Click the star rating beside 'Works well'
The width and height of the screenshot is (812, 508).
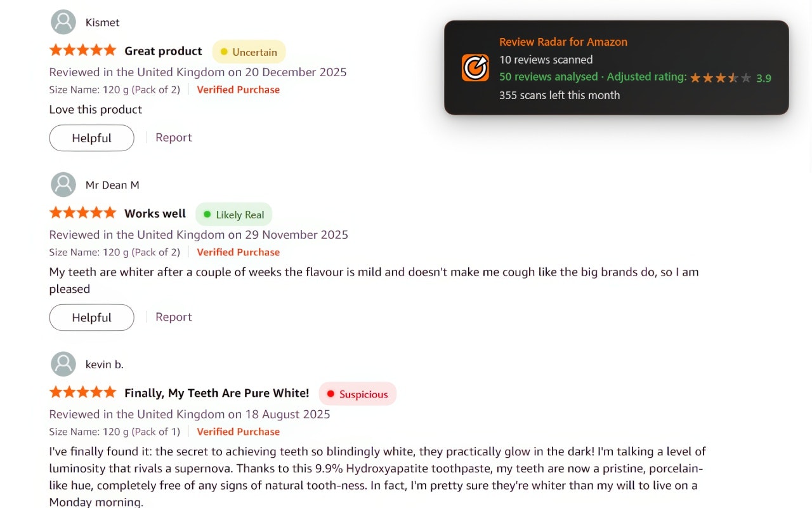[x=82, y=212]
